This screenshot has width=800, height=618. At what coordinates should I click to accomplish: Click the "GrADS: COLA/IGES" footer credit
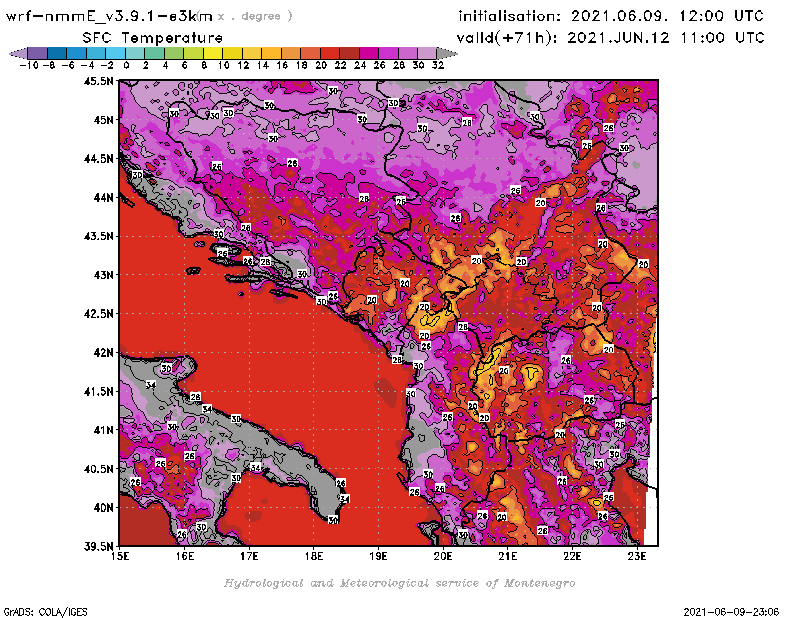tap(45, 611)
